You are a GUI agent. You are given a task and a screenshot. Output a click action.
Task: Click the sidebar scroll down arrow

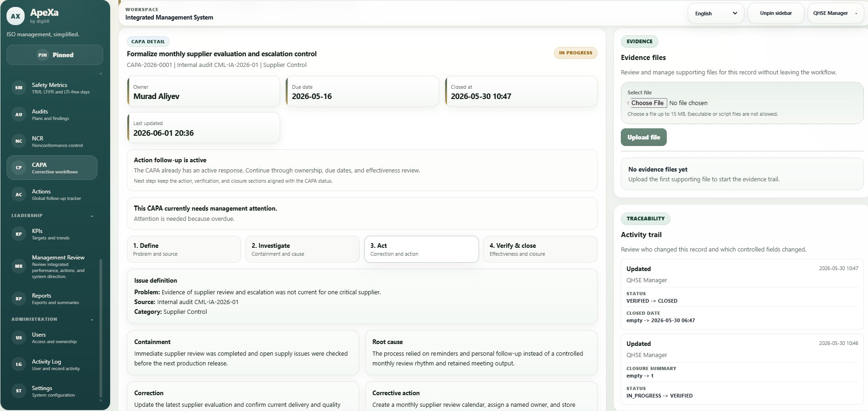tap(101, 400)
